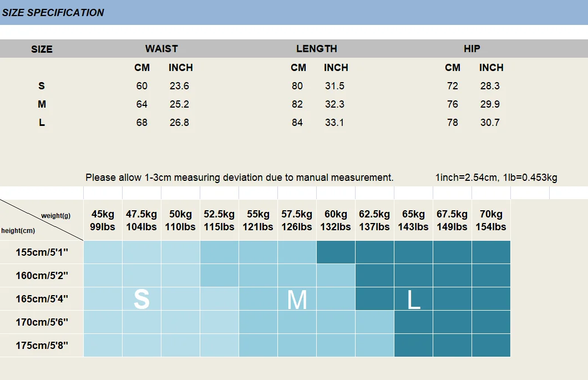Click the L size row label
The height and width of the screenshot is (380, 588).
click(x=42, y=123)
